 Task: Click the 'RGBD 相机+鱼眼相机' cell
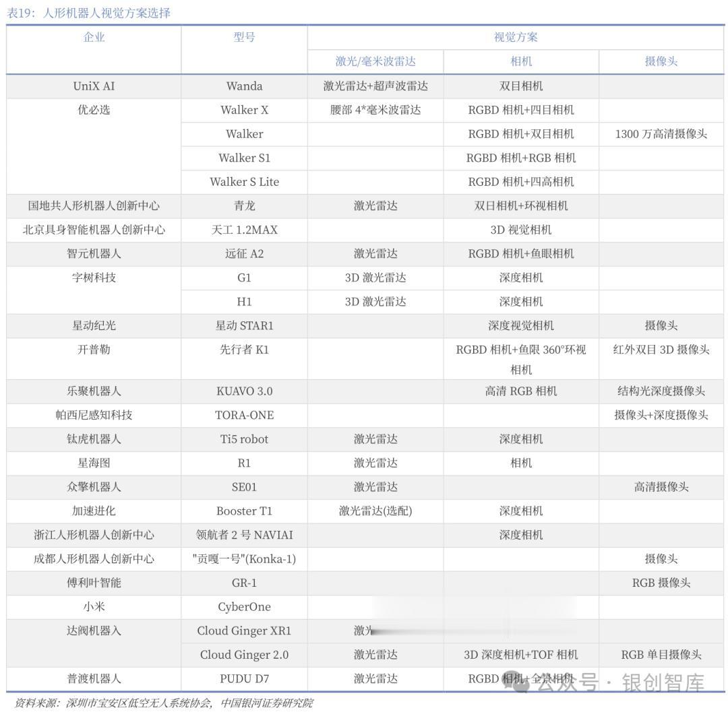point(521,254)
